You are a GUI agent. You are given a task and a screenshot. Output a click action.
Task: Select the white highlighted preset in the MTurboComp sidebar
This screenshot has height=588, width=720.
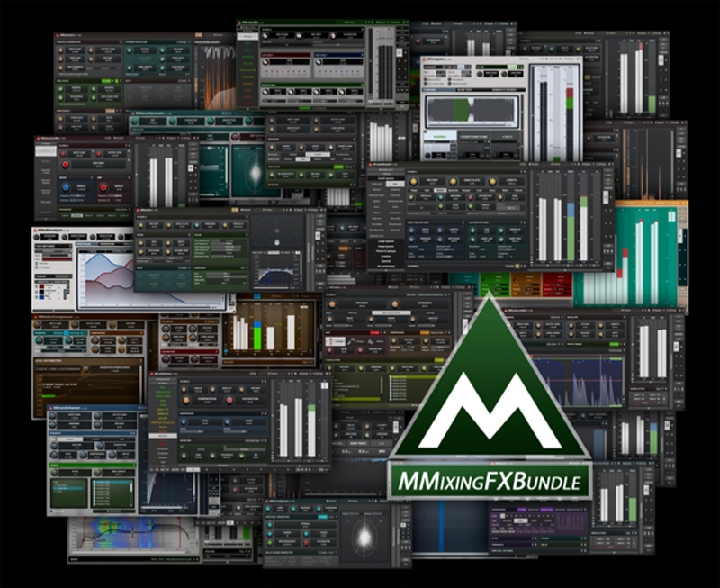[x=163, y=435]
